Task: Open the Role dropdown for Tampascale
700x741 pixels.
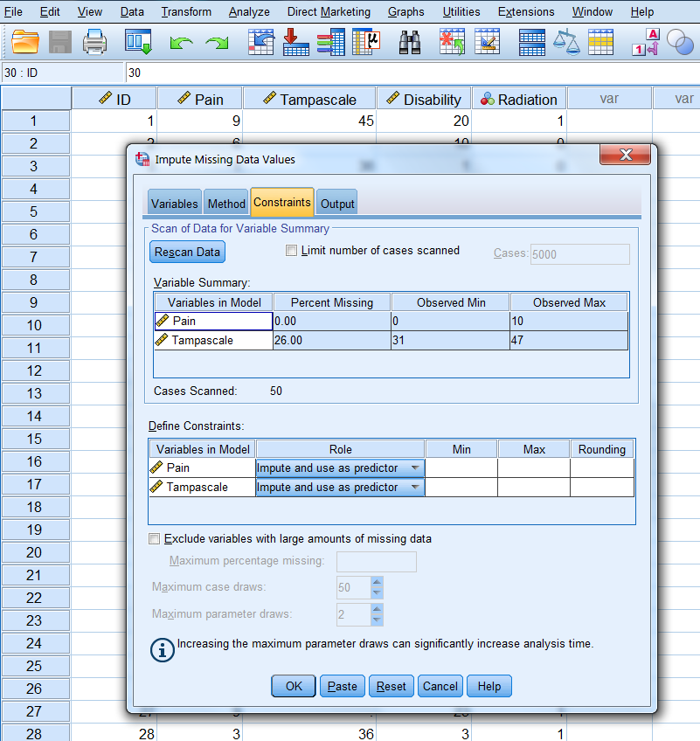Action: (x=414, y=488)
